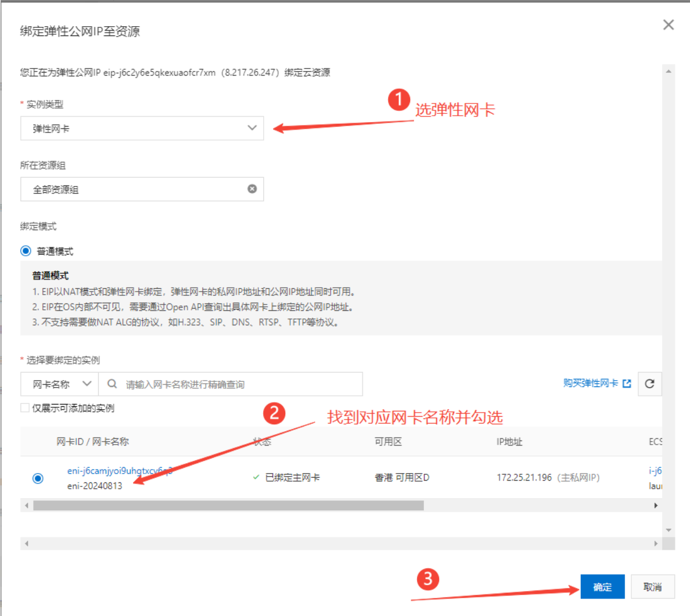The image size is (690, 616).
Task: Clear the 全部资源组 selection with the X icon
Action: [x=252, y=189]
